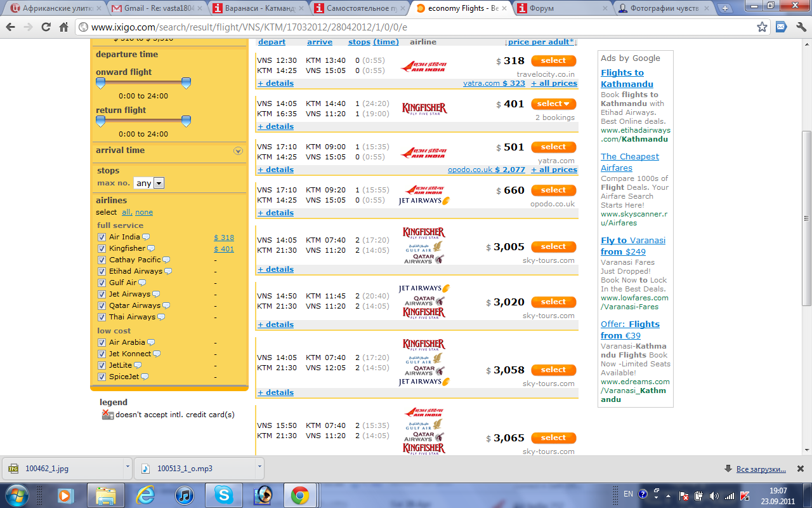Bookmark page with the star icon
812x508 pixels.
tap(762, 27)
